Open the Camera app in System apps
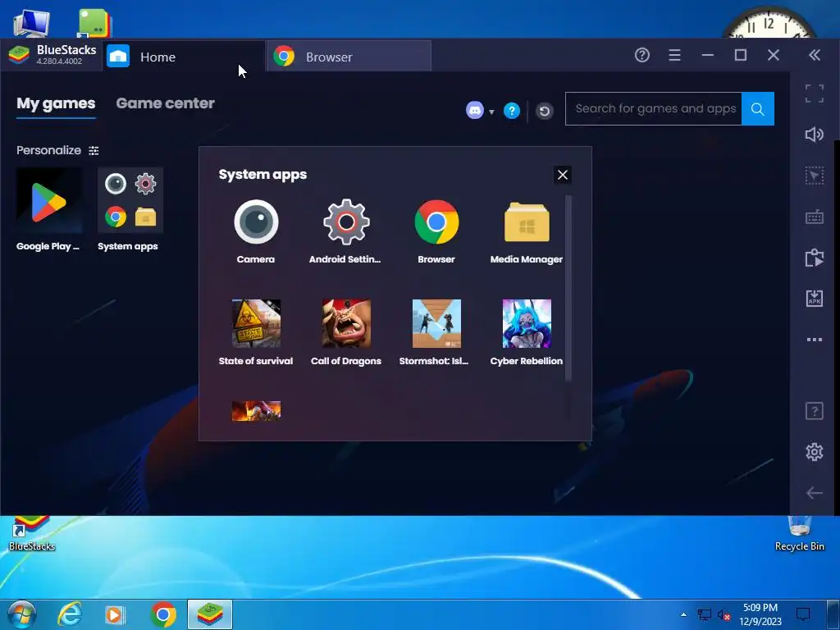840x630 pixels. pos(256,221)
